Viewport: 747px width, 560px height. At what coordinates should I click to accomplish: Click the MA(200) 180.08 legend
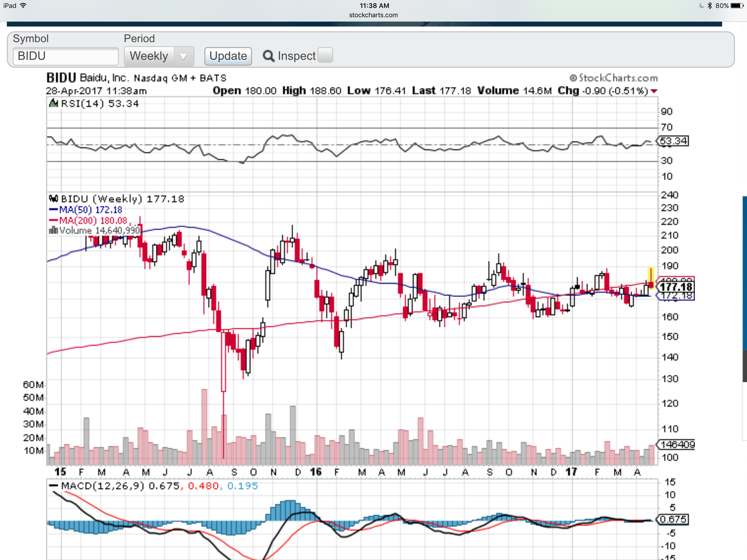tap(88, 221)
